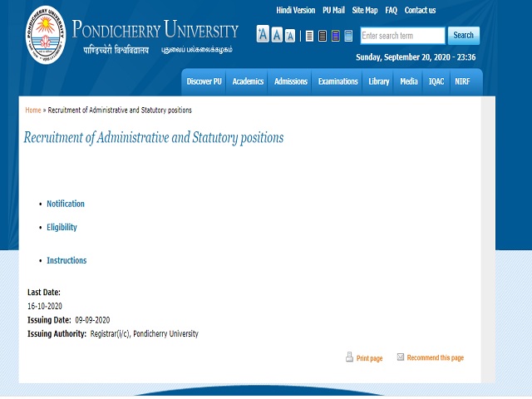The height and width of the screenshot is (399, 532).
Task: Open the Library menu
Action: (379, 81)
